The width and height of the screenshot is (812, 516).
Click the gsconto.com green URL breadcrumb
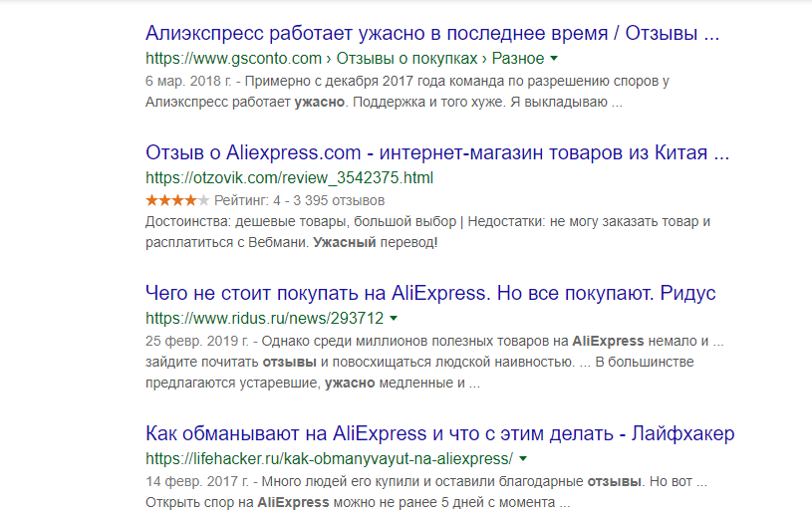click(345, 59)
